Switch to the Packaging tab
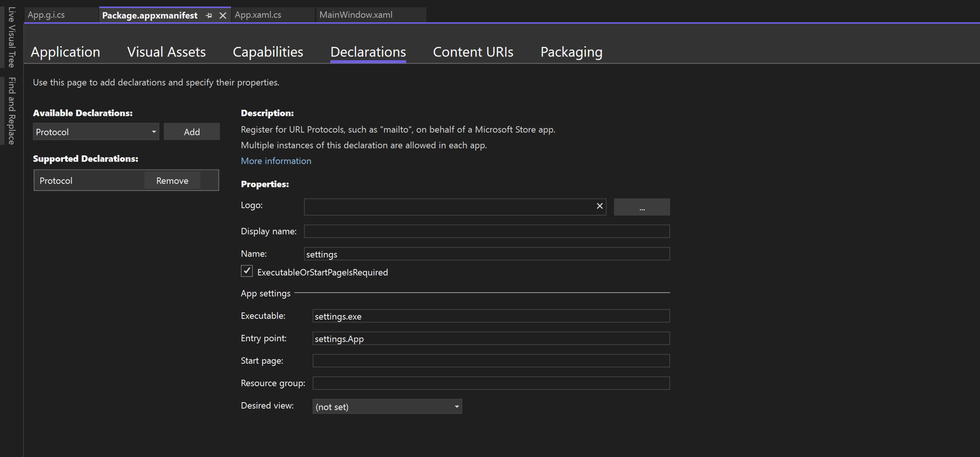The width and height of the screenshot is (980, 457). (x=571, y=52)
